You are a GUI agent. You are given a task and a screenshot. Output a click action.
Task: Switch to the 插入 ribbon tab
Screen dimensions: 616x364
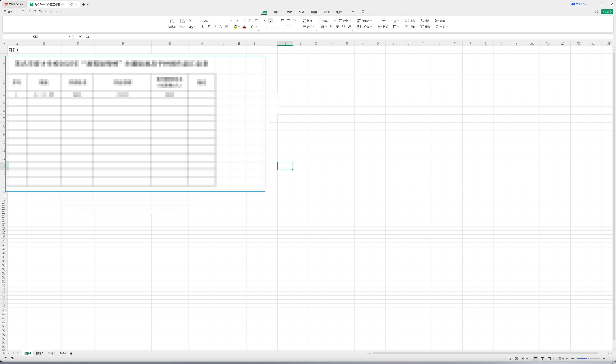coord(277,12)
